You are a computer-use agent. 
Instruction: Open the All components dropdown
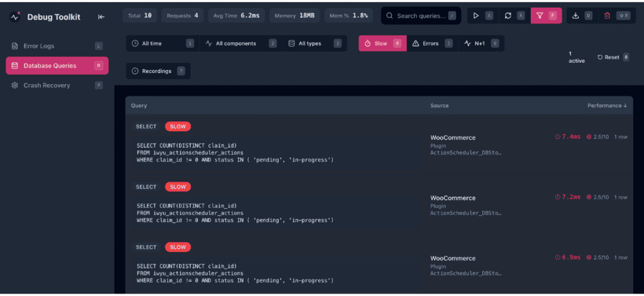point(241,43)
